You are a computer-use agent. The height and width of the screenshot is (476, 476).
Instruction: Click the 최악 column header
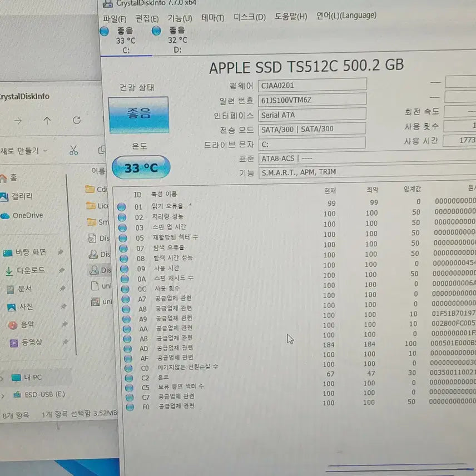click(x=372, y=190)
